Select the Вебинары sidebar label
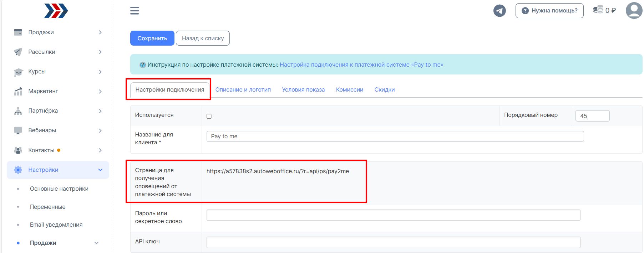This screenshot has height=253, width=644. [x=42, y=130]
